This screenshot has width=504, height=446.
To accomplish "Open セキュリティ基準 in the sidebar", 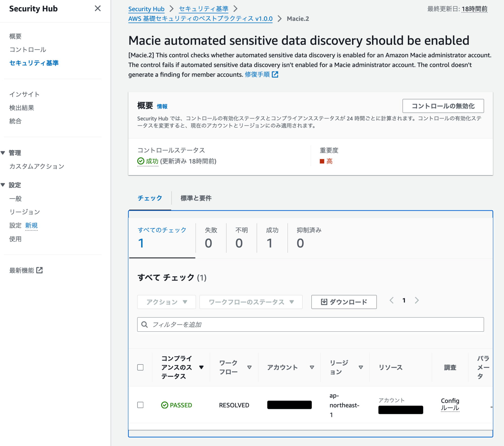I will [x=34, y=63].
